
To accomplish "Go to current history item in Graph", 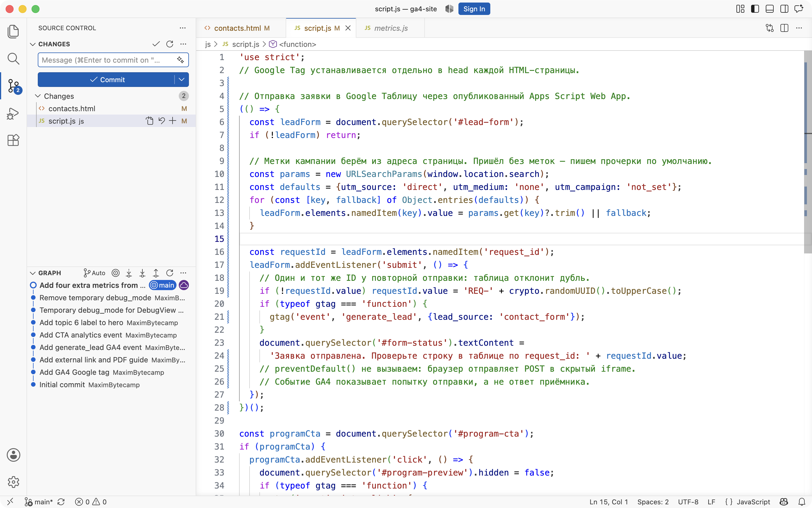I will (115, 273).
